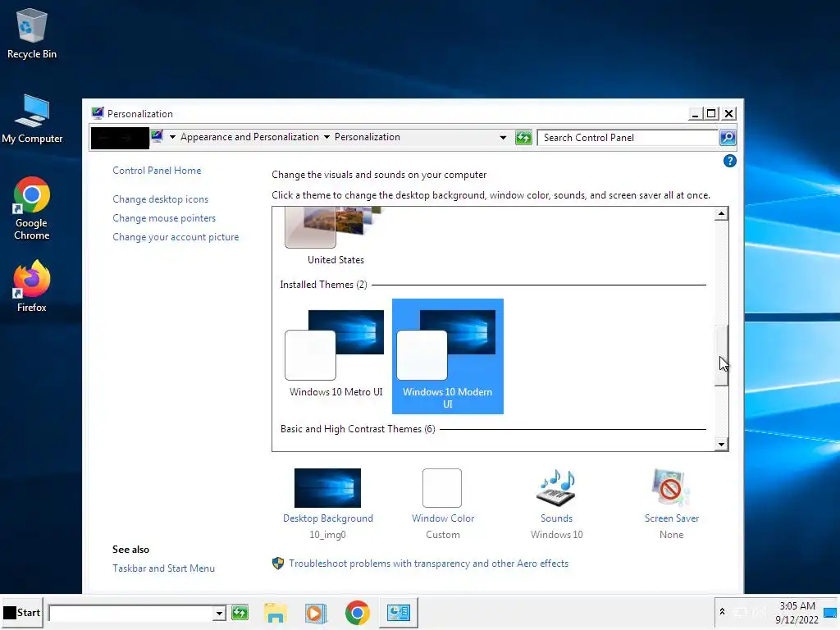Open the address bar history dropdown

point(503,138)
